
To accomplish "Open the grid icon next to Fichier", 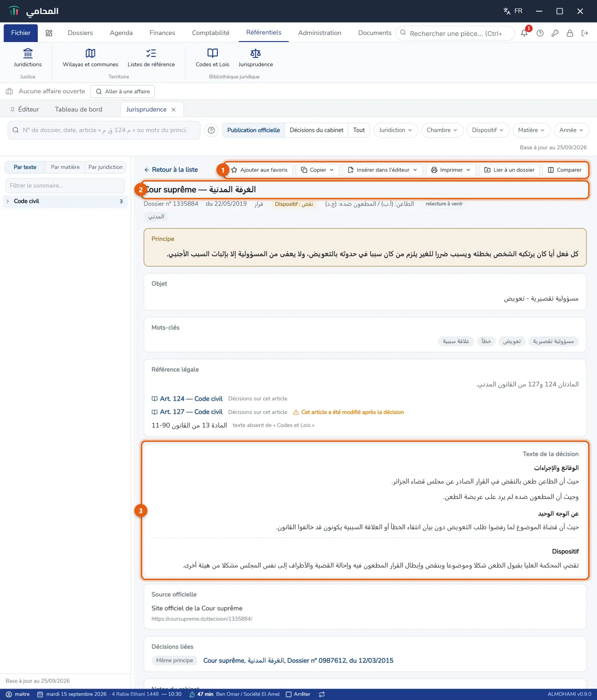I will click(49, 33).
